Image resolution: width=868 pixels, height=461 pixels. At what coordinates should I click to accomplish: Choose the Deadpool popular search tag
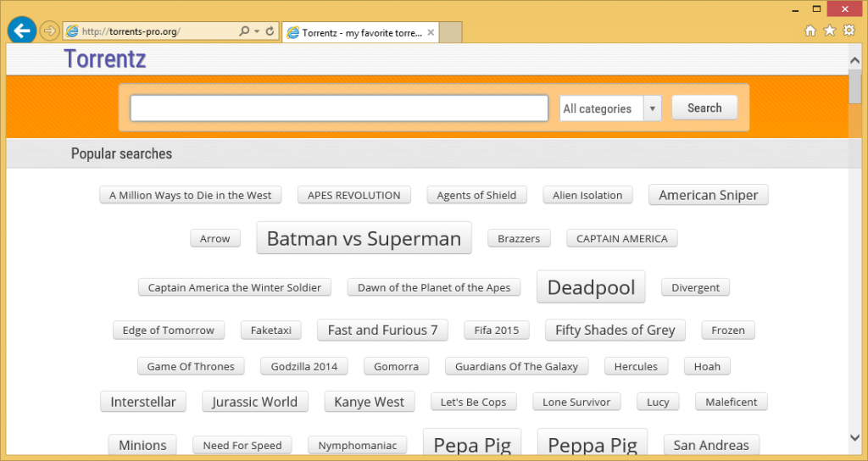pyautogui.click(x=591, y=287)
